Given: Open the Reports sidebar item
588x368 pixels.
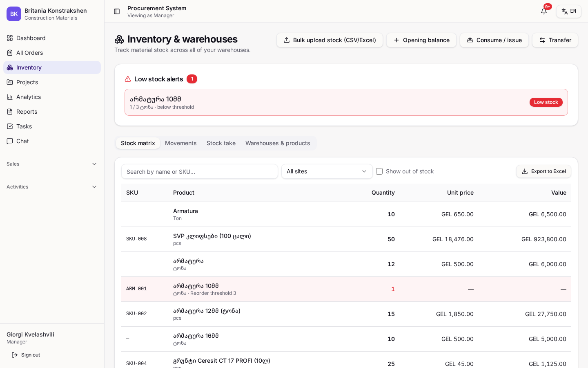Looking at the screenshot, I should [x=52, y=112].
